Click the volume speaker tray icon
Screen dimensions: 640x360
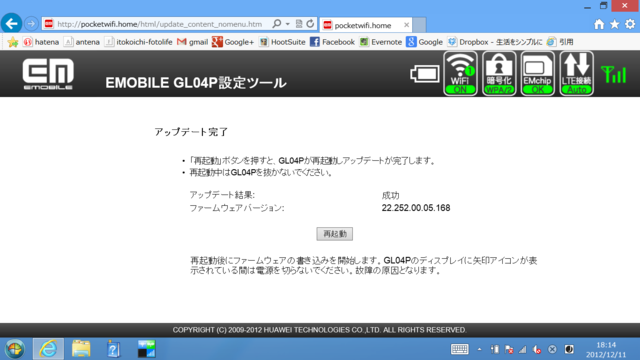point(537,350)
